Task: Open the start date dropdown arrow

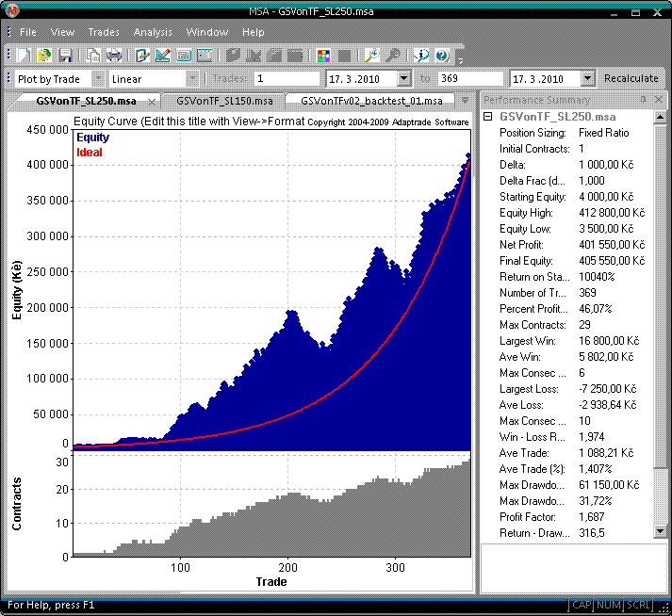Action: coord(403,79)
